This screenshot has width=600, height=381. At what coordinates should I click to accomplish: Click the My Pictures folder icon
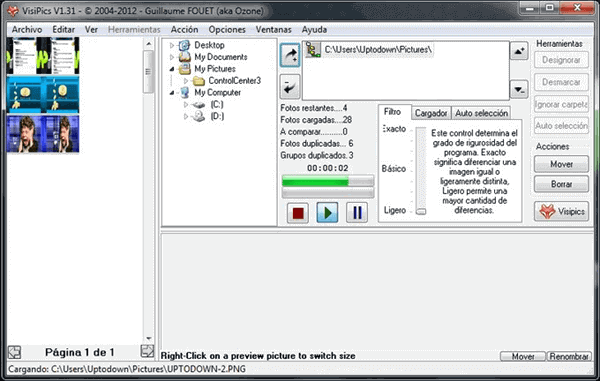point(185,69)
